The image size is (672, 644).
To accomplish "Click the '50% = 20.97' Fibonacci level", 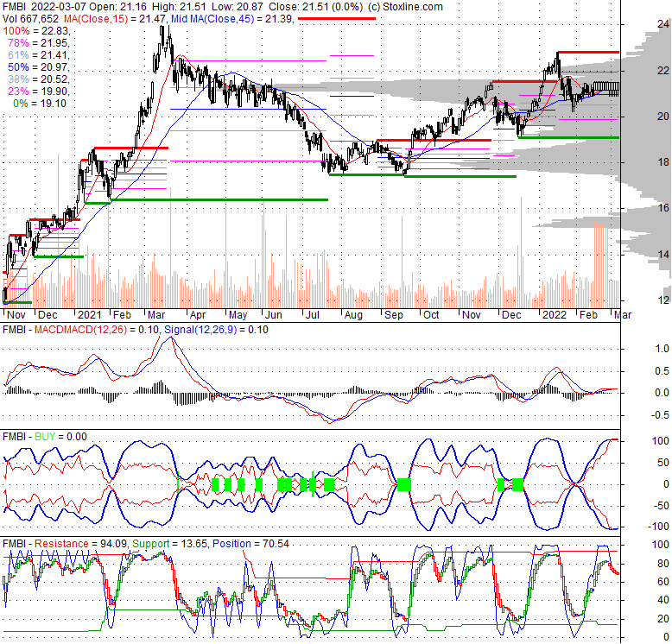I will coord(39,67).
